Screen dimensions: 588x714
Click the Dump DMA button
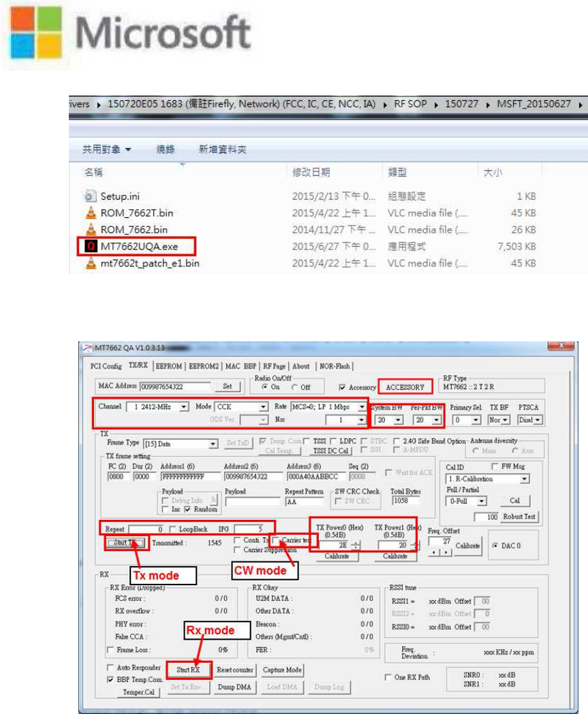(x=234, y=687)
